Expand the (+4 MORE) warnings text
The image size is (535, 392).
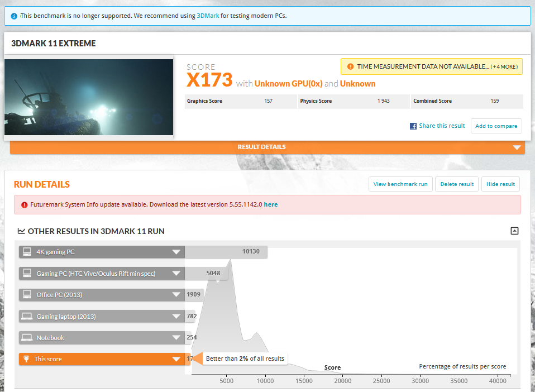click(x=504, y=67)
